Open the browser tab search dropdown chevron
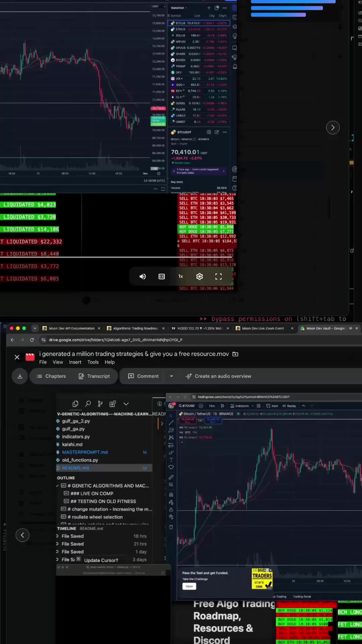Image resolution: width=362 pixels, height=644 pixels. click(x=35, y=328)
